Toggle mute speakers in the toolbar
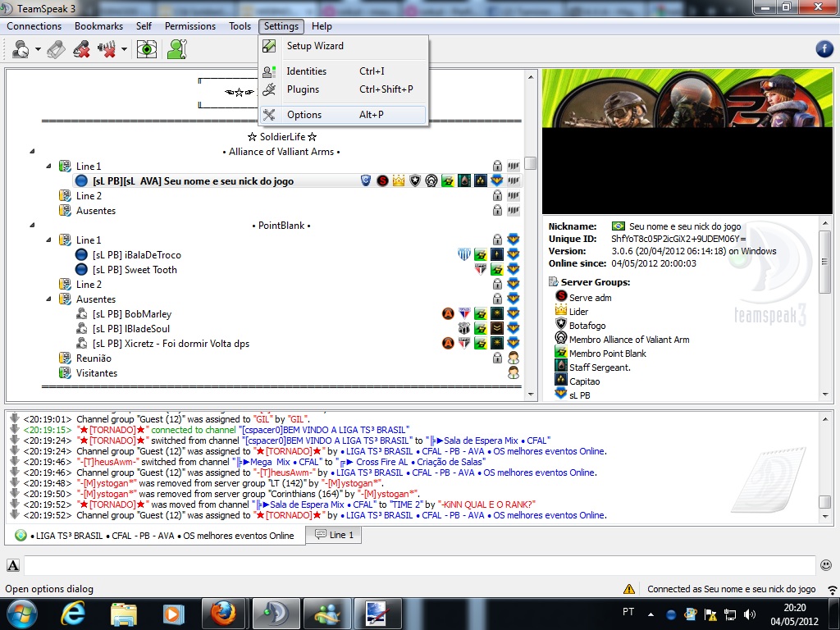This screenshot has width=840, height=630. 107,49
